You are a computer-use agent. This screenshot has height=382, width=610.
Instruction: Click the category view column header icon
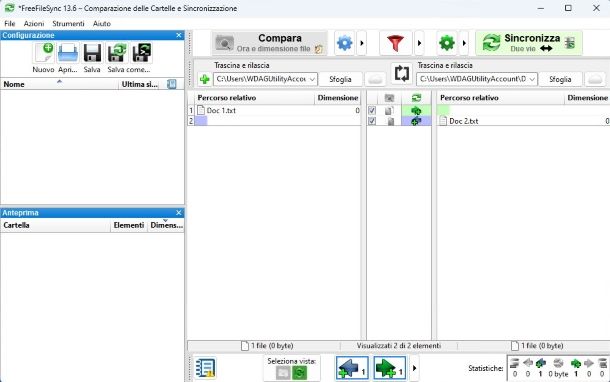tap(389, 98)
